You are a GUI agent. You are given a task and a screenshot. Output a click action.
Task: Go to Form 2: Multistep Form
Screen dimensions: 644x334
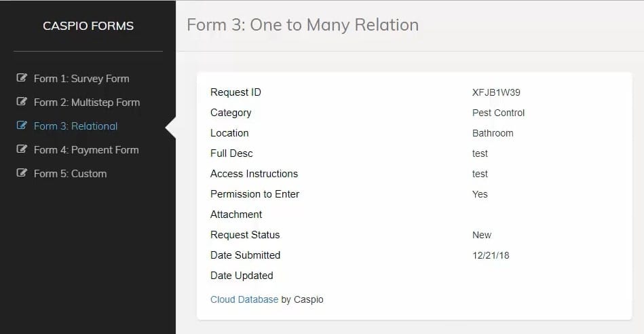tap(87, 103)
